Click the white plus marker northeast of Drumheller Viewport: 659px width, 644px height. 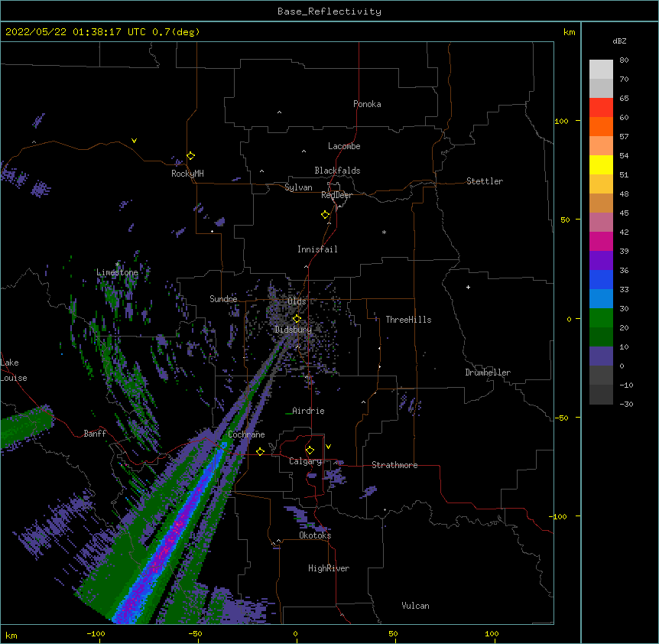point(468,287)
